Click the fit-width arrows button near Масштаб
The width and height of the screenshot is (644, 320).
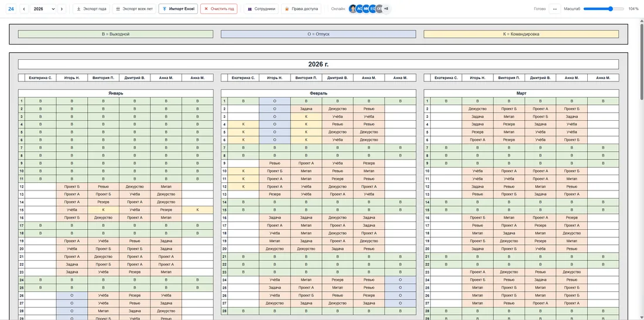555,9
